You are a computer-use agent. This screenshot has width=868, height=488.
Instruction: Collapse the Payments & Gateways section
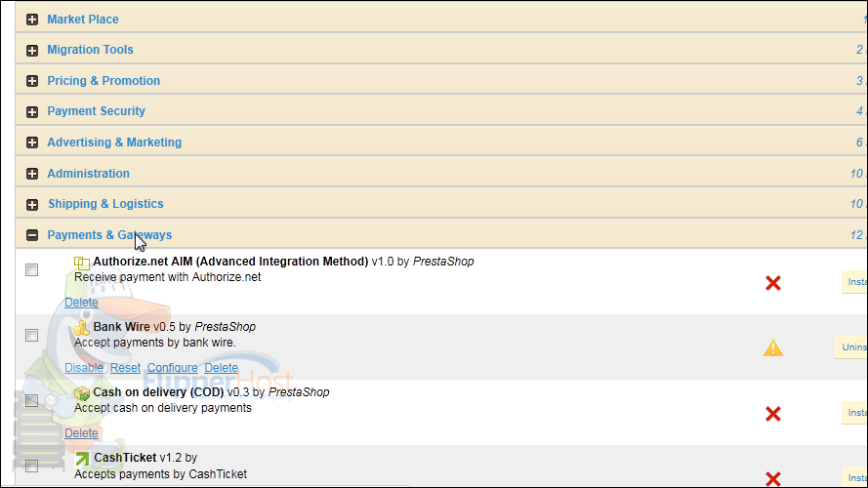pyautogui.click(x=32, y=235)
